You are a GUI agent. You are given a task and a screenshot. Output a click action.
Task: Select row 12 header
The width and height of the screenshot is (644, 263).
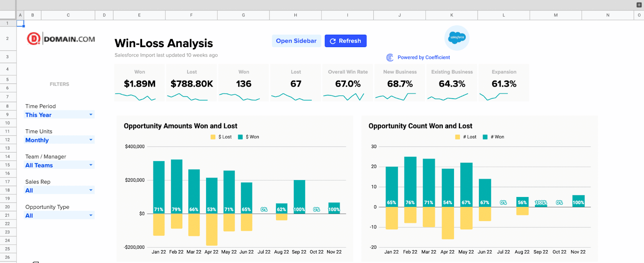(8, 140)
